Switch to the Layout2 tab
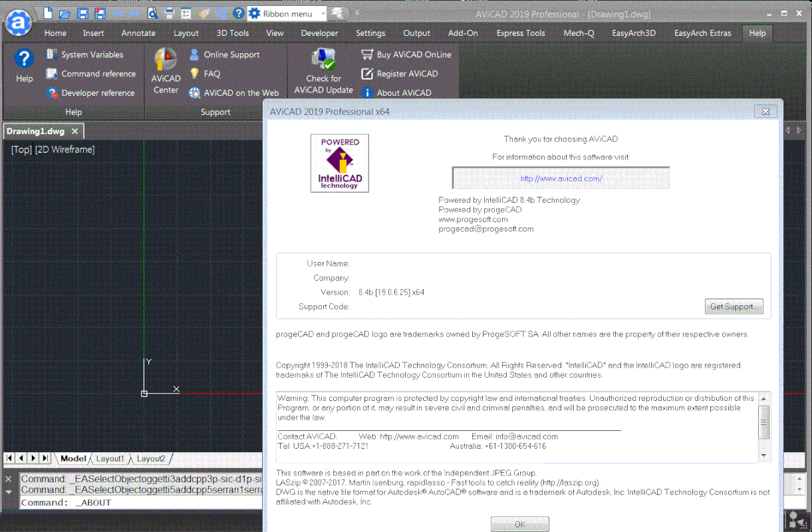 click(151, 458)
